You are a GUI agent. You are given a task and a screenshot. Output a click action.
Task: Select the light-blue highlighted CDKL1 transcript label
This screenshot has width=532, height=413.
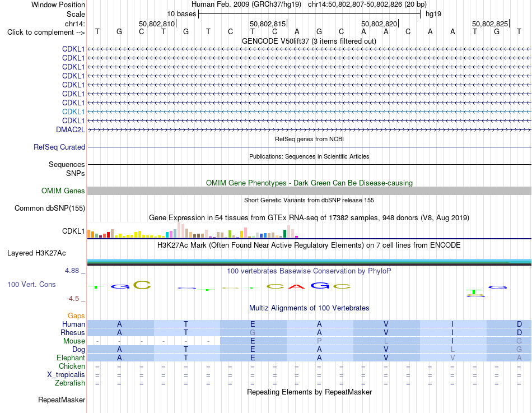click(x=73, y=112)
